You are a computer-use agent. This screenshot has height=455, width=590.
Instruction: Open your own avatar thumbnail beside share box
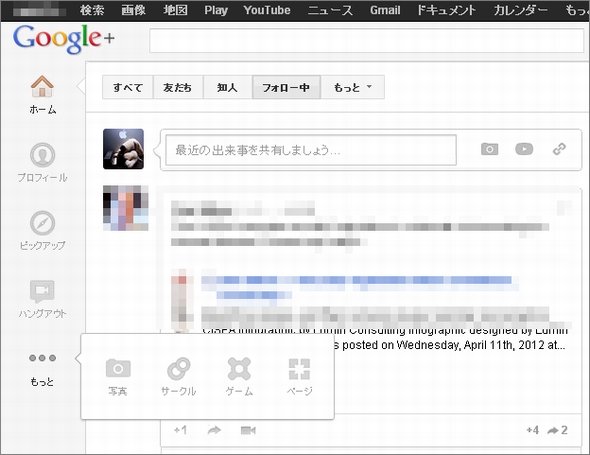point(123,149)
